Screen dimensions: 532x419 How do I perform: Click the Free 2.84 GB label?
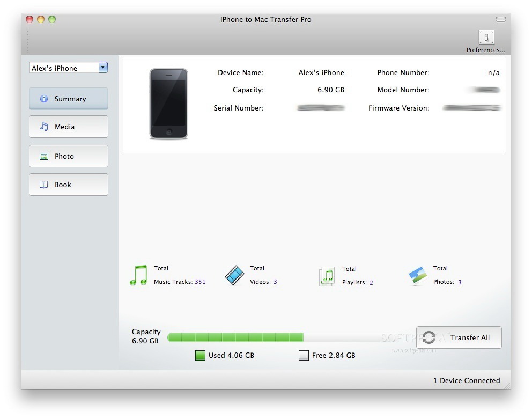coord(334,356)
